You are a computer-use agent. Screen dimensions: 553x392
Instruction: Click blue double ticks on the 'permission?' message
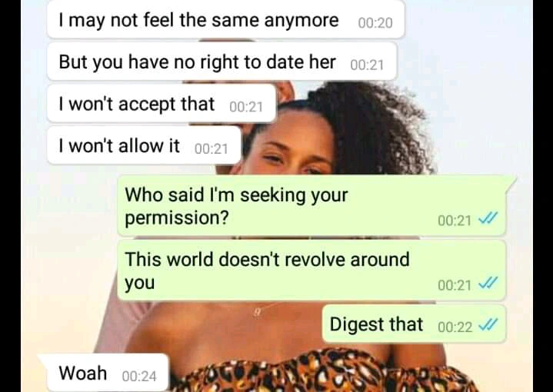tap(488, 218)
